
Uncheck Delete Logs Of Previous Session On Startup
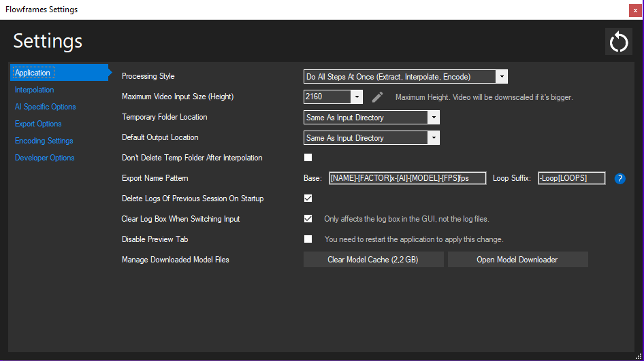308,199
